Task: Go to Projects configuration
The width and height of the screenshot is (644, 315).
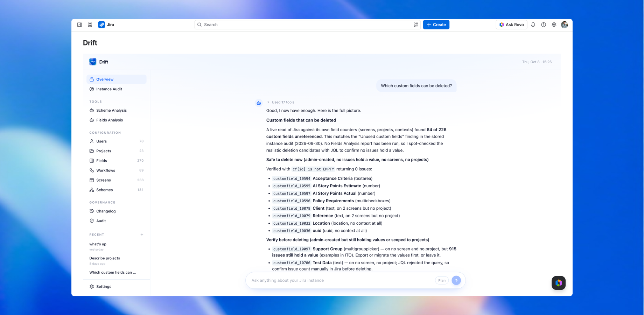Action: pyautogui.click(x=116, y=151)
